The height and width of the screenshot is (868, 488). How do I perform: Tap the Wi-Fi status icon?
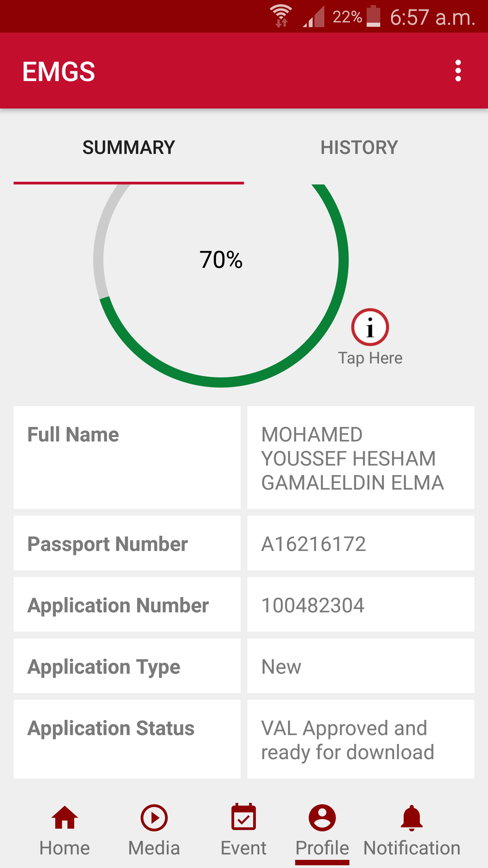pos(281,16)
